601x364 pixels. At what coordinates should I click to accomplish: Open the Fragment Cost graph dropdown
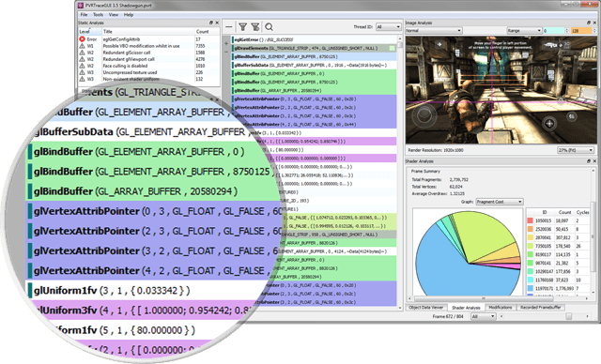tap(499, 202)
